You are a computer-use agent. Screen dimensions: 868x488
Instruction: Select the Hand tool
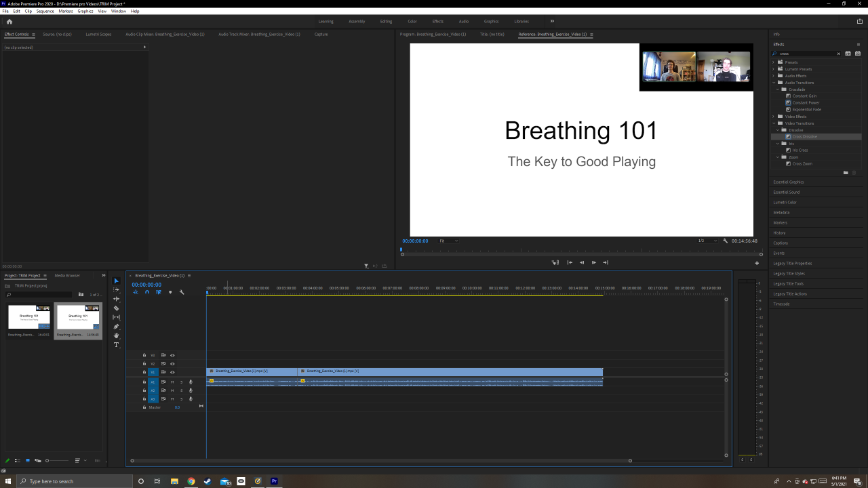pos(116,335)
